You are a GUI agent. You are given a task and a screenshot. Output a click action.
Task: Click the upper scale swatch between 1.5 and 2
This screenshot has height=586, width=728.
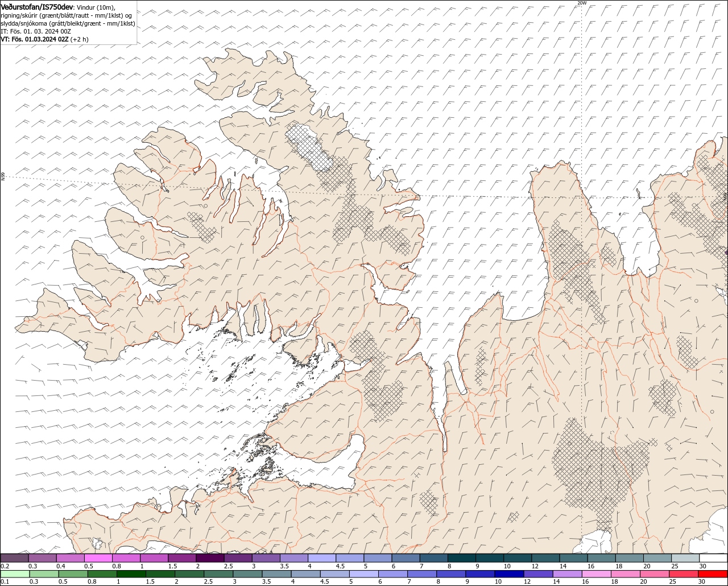[182, 558]
